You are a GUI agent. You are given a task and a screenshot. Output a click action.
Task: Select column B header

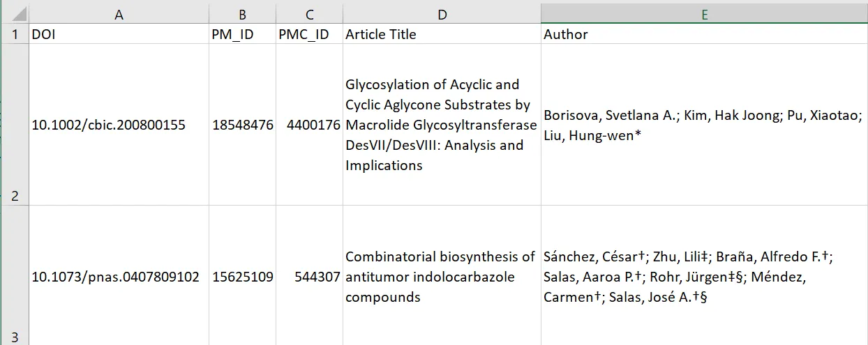[x=242, y=15]
